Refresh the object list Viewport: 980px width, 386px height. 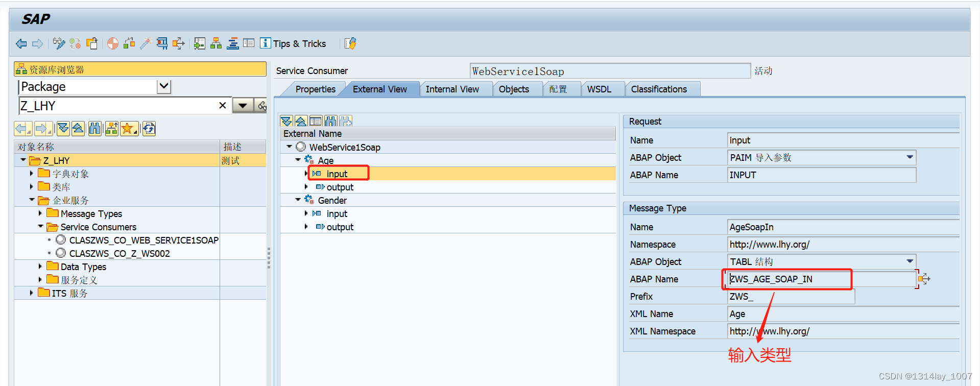tap(149, 129)
